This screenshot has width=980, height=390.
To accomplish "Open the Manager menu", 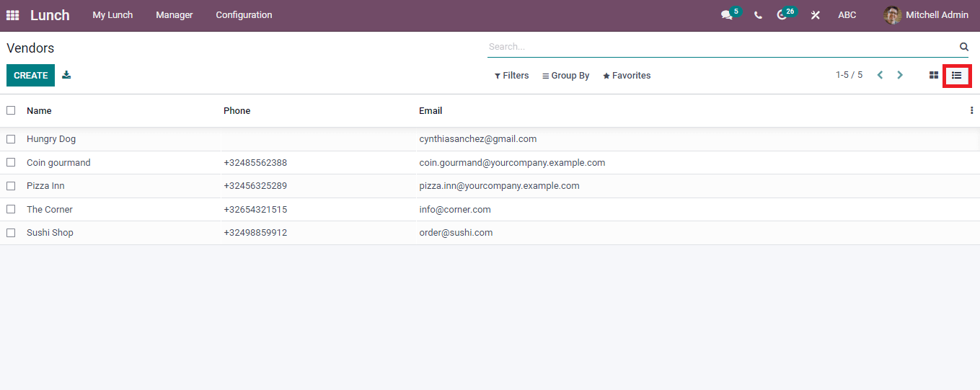I will coord(175,15).
